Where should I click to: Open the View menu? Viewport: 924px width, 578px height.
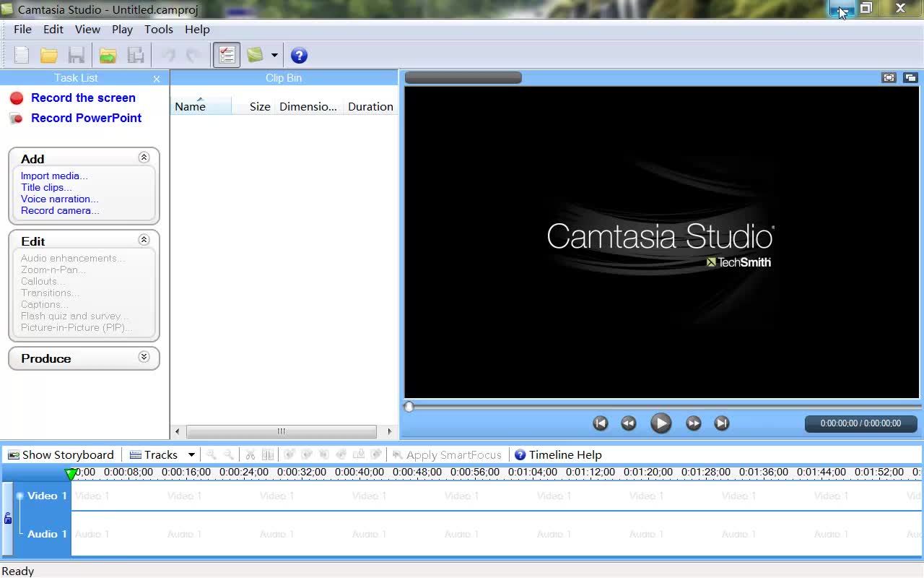(x=87, y=30)
